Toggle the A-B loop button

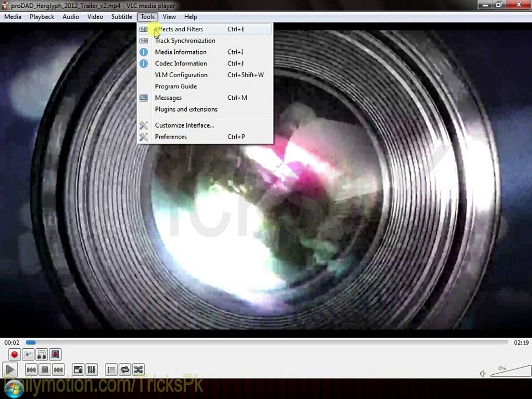tap(42, 355)
